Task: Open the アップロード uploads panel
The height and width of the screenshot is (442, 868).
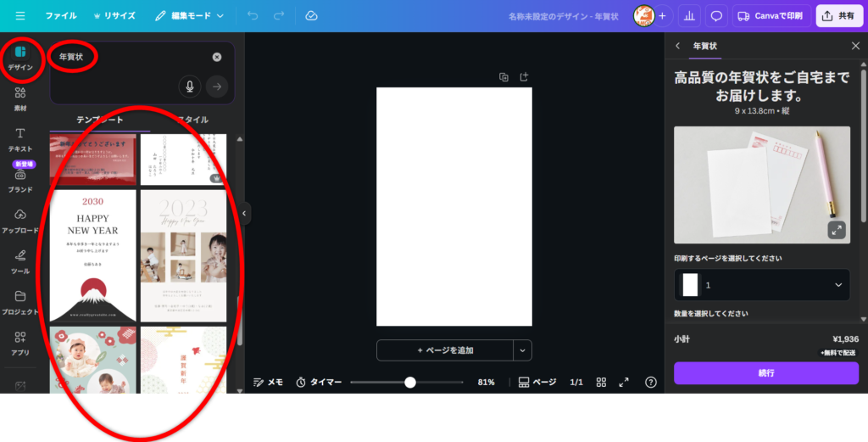Action: 20,221
